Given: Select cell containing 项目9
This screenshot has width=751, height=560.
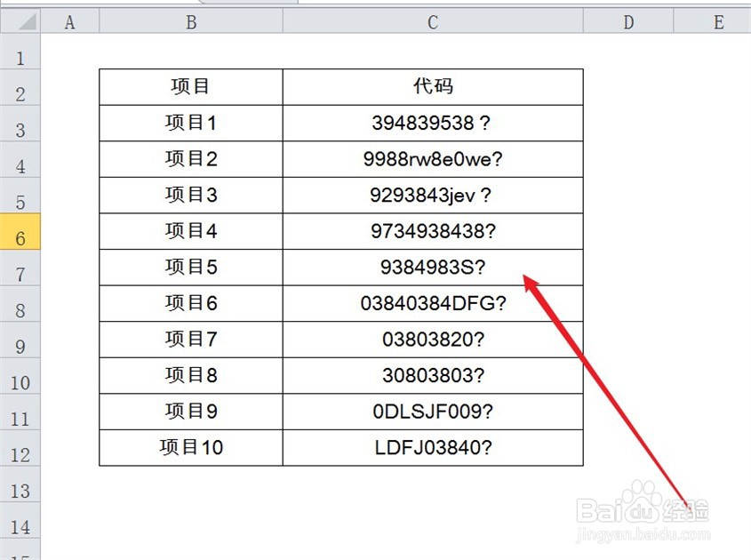Looking at the screenshot, I should coord(191,412).
